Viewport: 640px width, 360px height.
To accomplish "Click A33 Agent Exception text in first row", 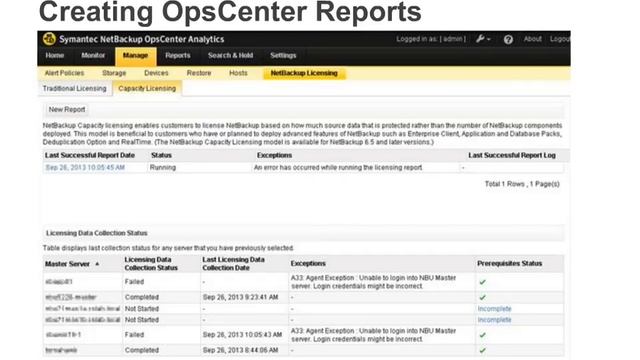I will pyautogui.click(x=373, y=282).
